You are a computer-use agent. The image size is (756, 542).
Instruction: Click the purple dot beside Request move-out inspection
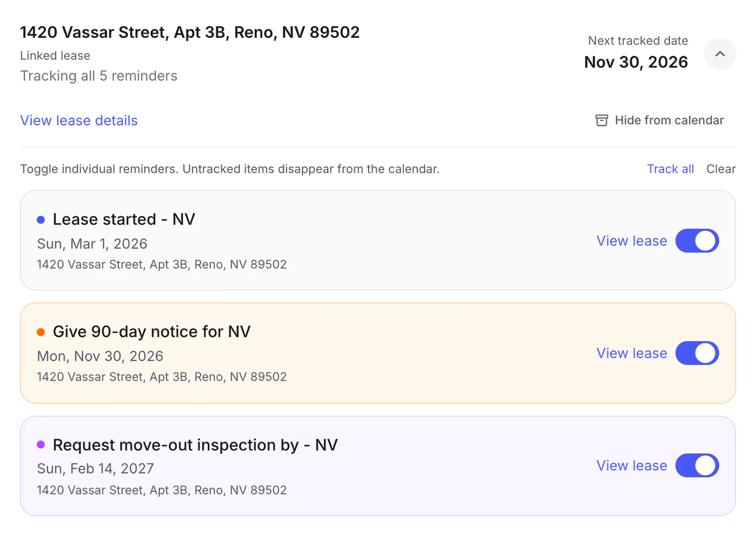tap(40, 445)
